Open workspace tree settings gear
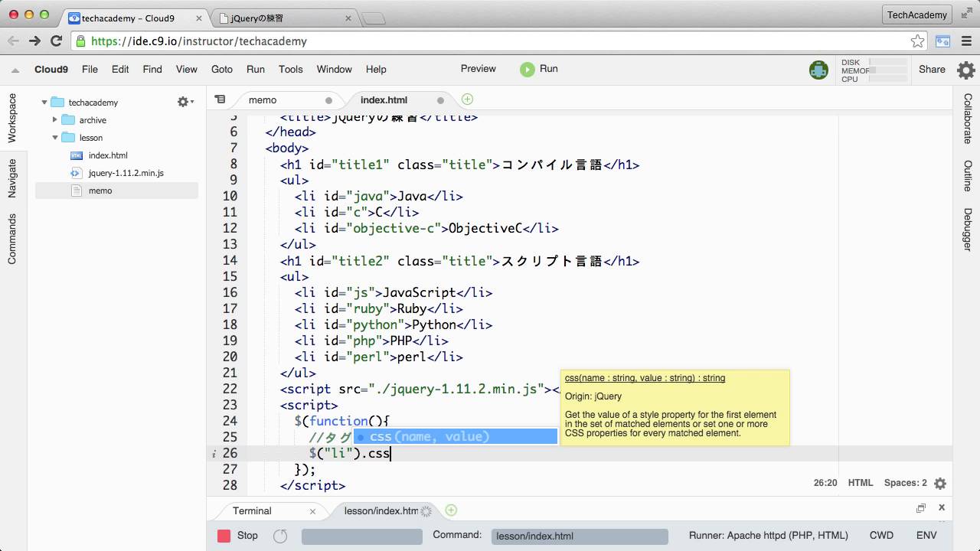Image resolution: width=980 pixels, height=551 pixels. [x=184, y=102]
